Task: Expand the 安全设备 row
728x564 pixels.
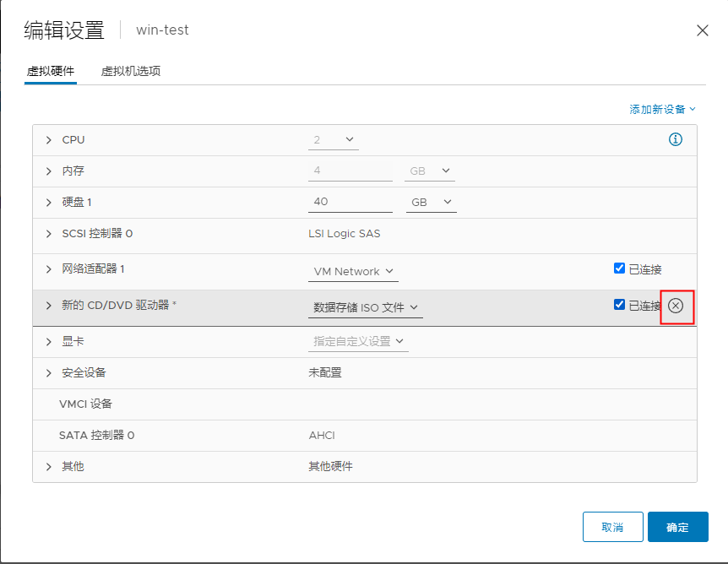Action: 48,372
